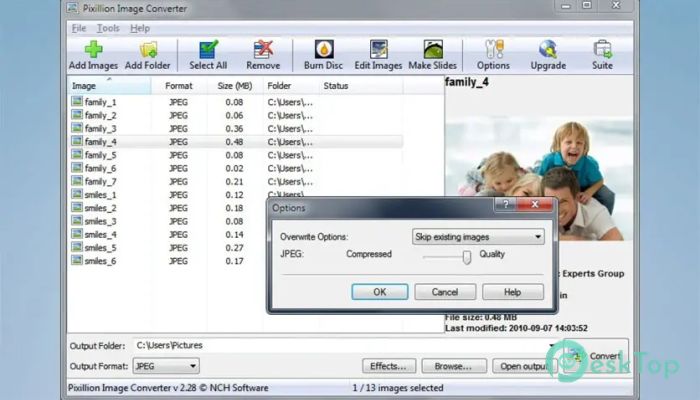Click the '1 / 13 images selected' status text
Screen dimensions: 700x400
click(397, 388)
